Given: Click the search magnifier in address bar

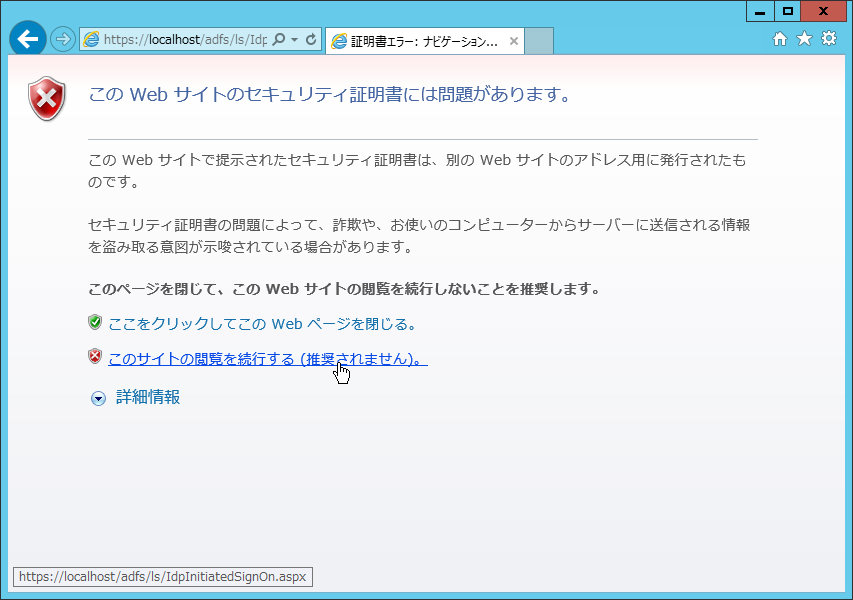Looking at the screenshot, I should pyautogui.click(x=279, y=39).
